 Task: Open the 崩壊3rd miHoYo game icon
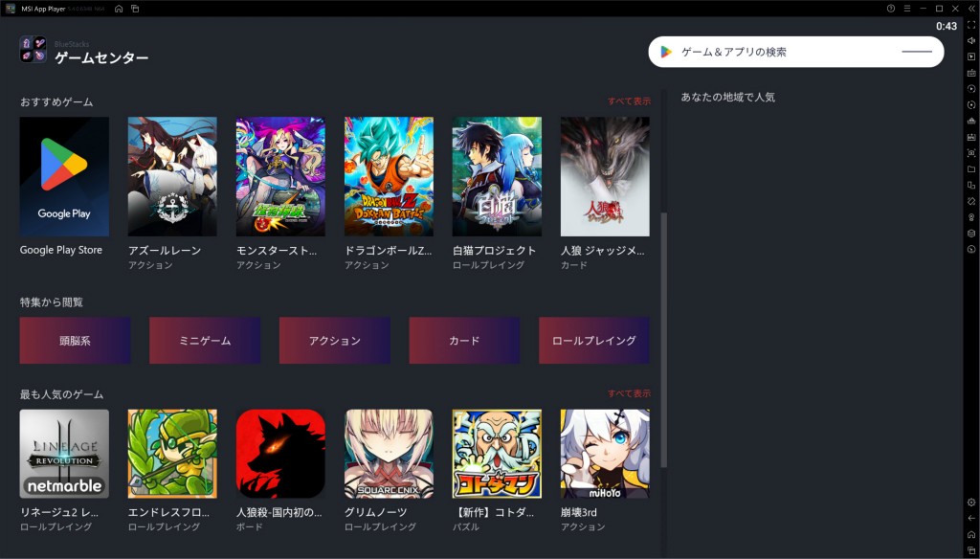[605, 454]
